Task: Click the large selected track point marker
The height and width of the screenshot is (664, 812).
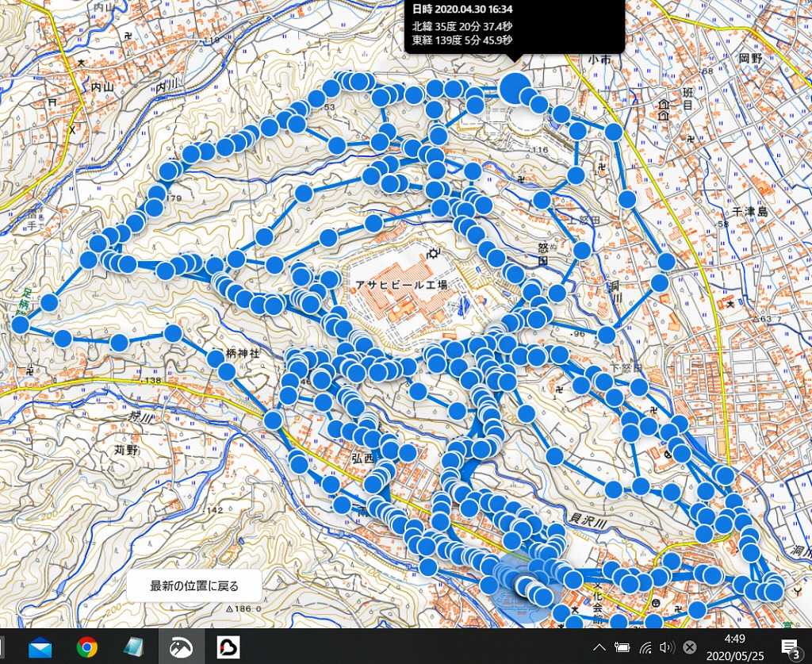Action: 515,86
